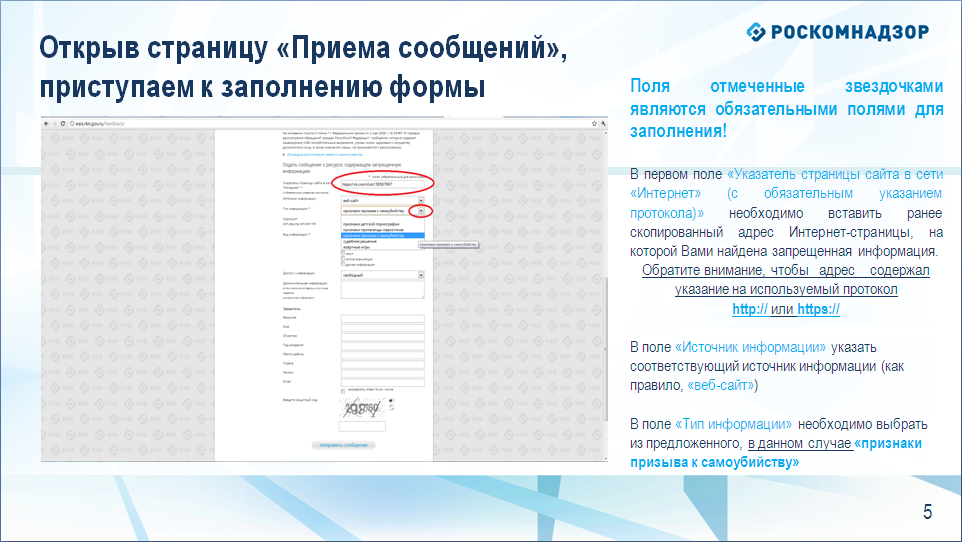Choose признаки детской порнографии option
This screenshot has height=542, width=962.
[383, 224]
